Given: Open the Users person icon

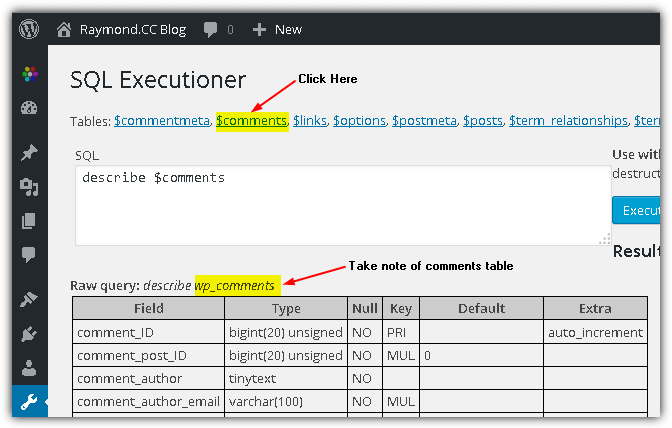Looking at the screenshot, I should [29, 368].
